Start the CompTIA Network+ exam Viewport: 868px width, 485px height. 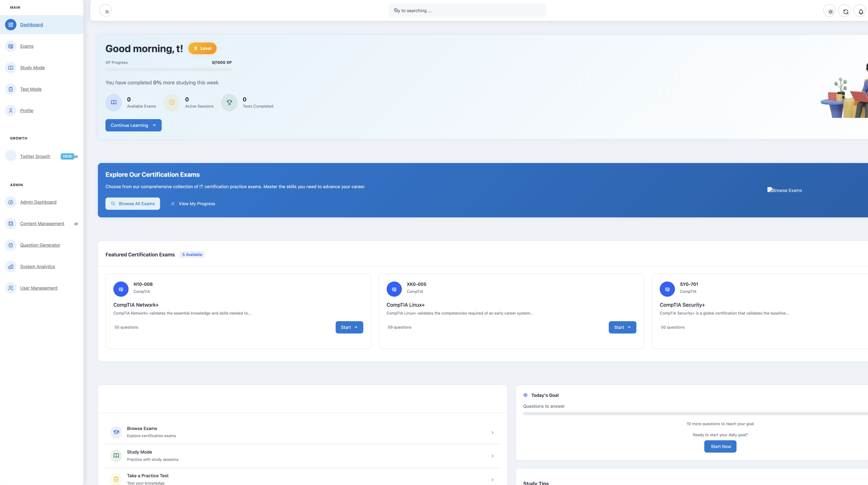(x=349, y=327)
